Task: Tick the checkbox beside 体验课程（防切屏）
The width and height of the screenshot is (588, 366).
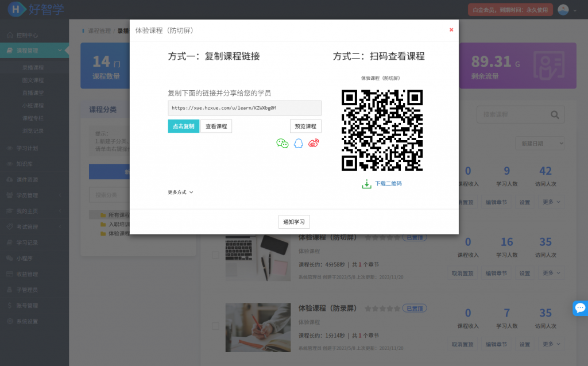Action: click(215, 255)
